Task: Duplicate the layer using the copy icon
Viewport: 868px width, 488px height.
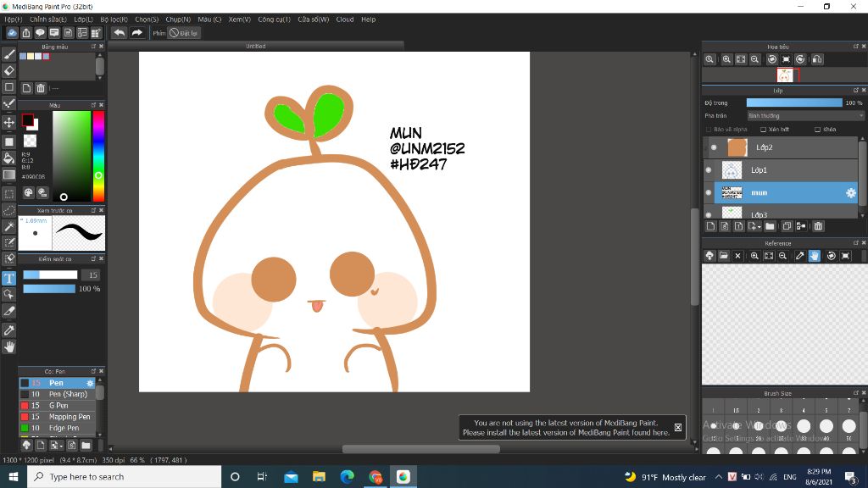Action: point(787,226)
